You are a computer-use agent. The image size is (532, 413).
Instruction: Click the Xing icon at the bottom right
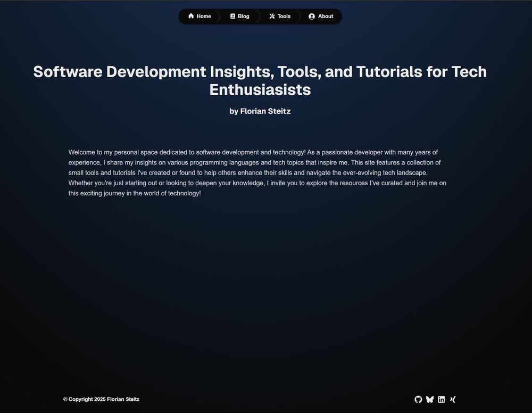click(x=453, y=399)
